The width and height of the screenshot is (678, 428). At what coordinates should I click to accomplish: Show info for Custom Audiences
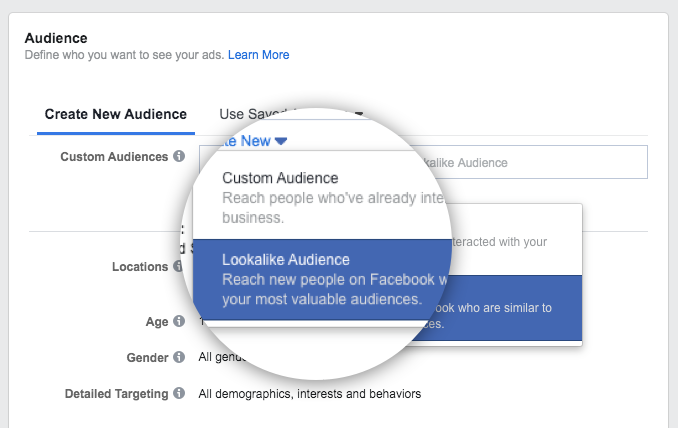pos(179,156)
